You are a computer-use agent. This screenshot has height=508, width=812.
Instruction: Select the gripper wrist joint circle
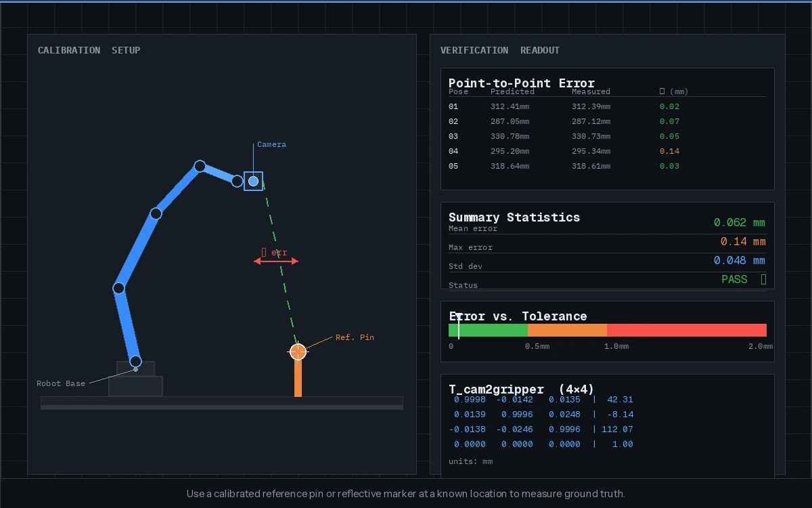[238, 181]
